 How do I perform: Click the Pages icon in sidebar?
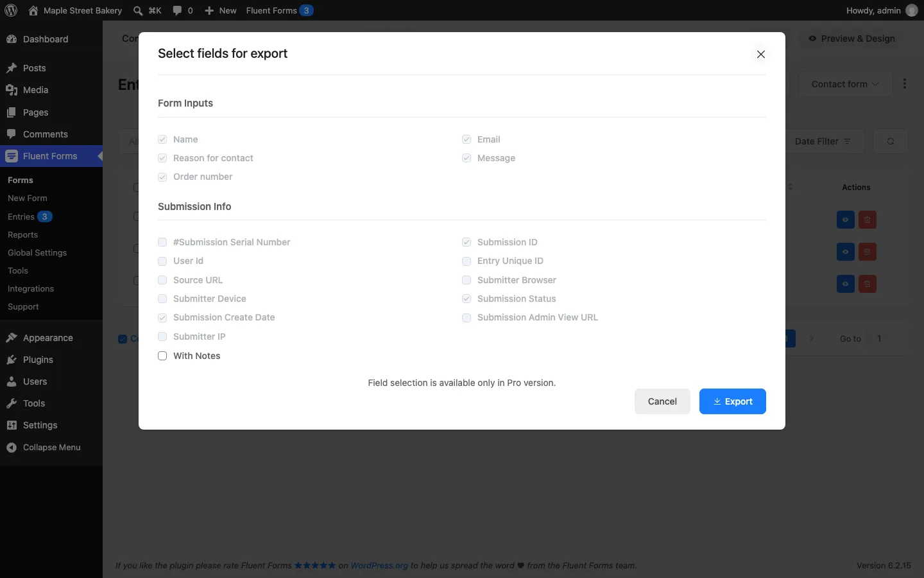pyautogui.click(x=12, y=112)
